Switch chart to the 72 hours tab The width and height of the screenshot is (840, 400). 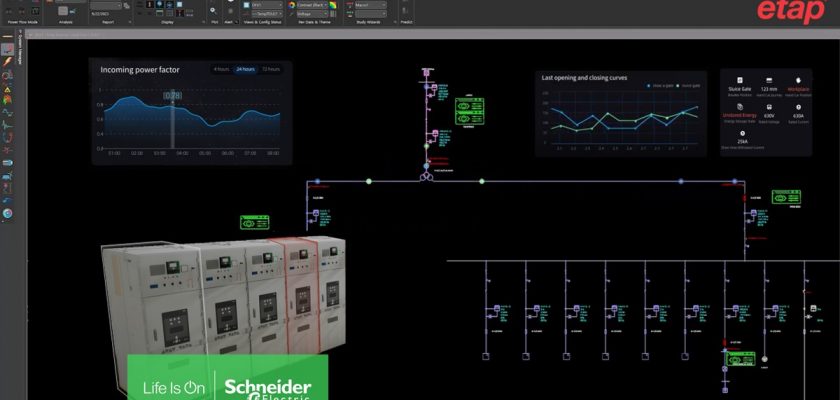[x=271, y=69]
